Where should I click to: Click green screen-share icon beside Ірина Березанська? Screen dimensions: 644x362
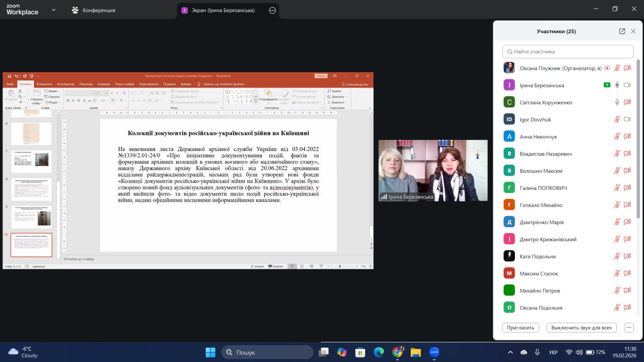607,85
